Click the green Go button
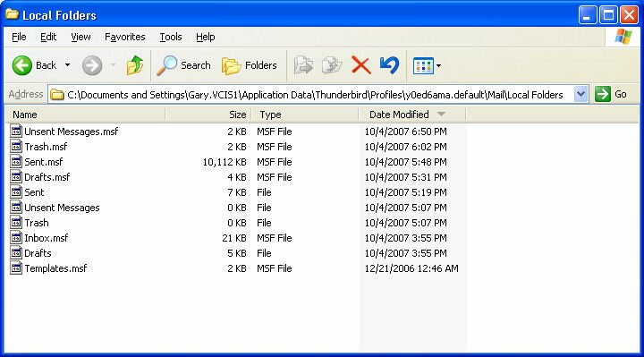The image size is (644, 357). 611,95
